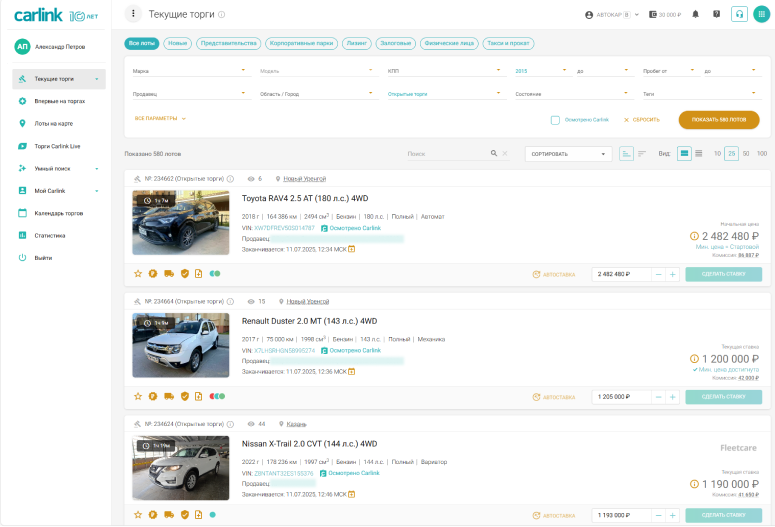
Task: Open the Сортировать dropdown
Action: coord(568,154)
